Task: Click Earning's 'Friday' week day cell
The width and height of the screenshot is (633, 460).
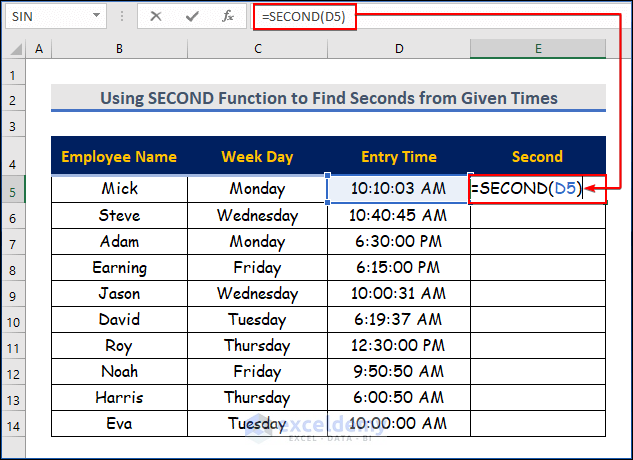Action: [258, 267]
